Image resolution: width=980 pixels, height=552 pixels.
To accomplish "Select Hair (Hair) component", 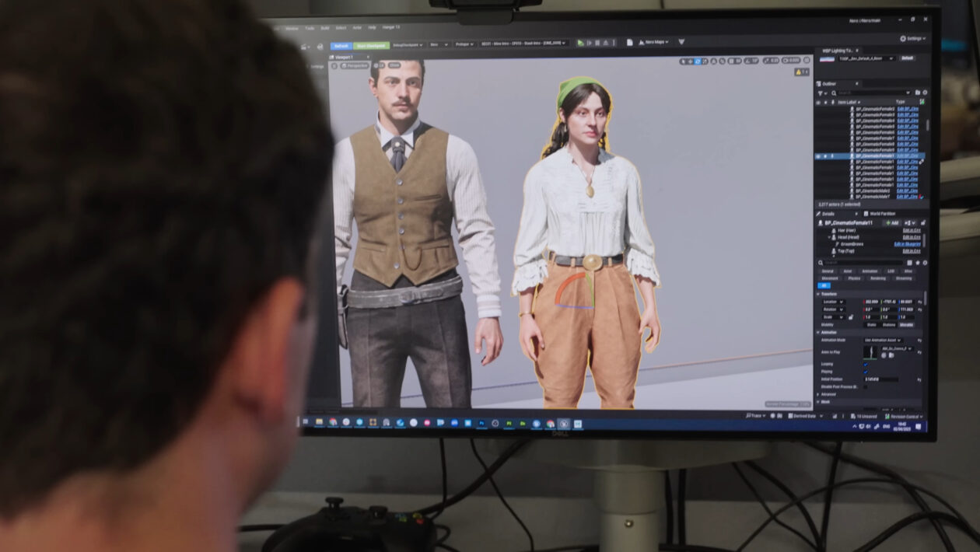I will (846, 230).
